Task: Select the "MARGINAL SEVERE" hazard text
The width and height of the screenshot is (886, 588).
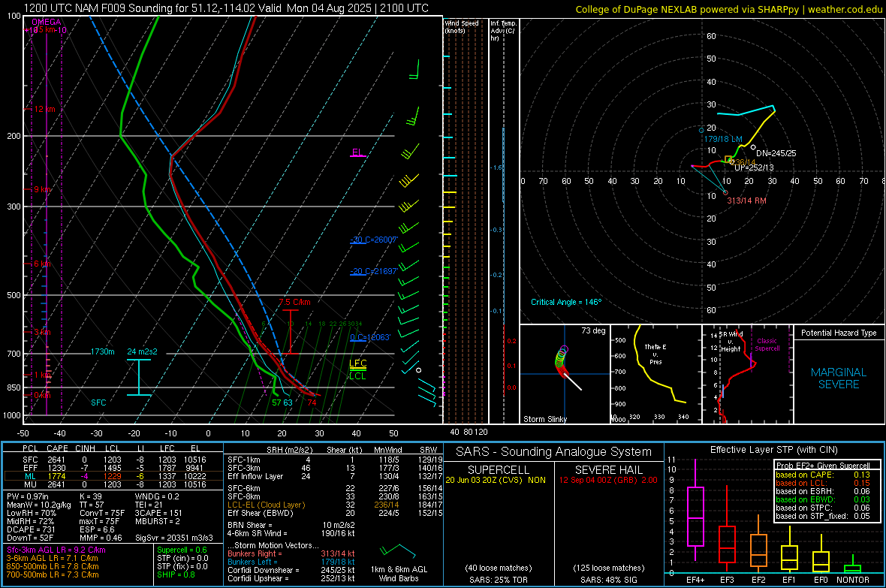Action: point(839,378)
